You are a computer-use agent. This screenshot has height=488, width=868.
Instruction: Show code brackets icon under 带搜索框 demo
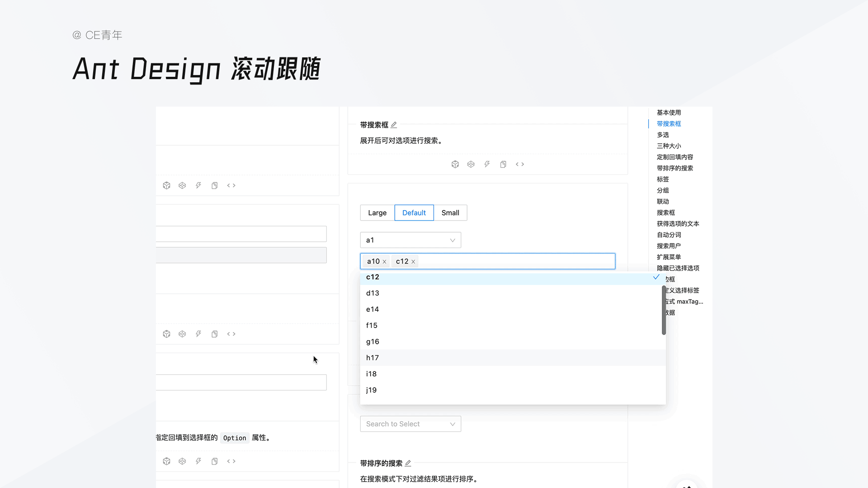pyautogui.click(x=520, y=164)
